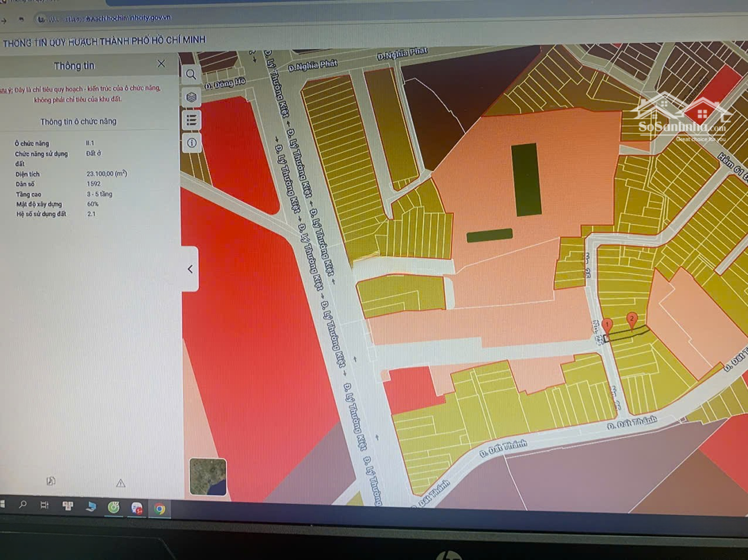The width and height of the screenshot is (748, 560).
Task: Click the large red zone left of Lý Thường Kiệt
Action: 249,332
